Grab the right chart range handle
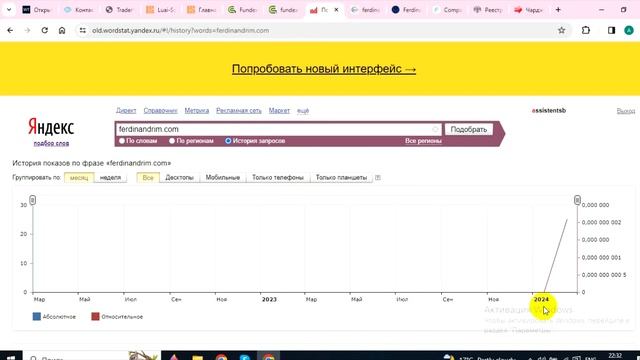 coord(577,200)
